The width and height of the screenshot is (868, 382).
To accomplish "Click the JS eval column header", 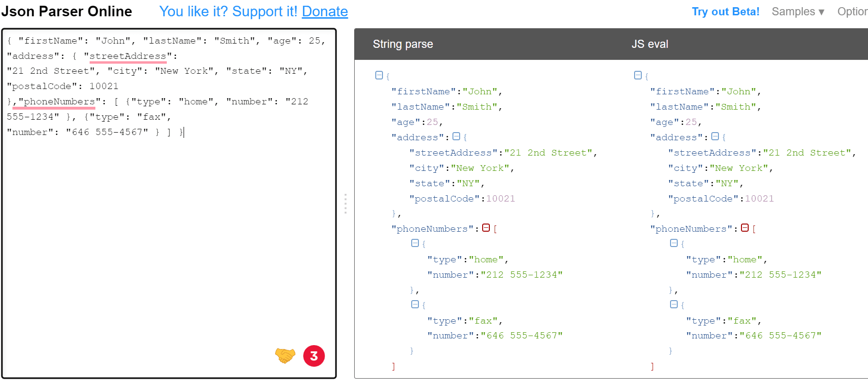I will [x=650, y=44].
